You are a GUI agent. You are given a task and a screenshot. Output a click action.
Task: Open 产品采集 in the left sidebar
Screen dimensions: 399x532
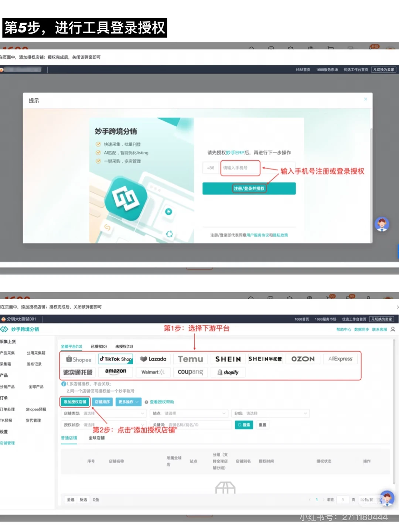click(7, 353)
